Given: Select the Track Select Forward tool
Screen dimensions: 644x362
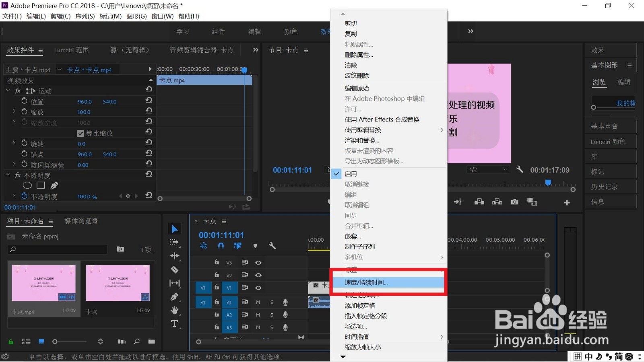Looking at the screenshot, I should tap(174, 242).
